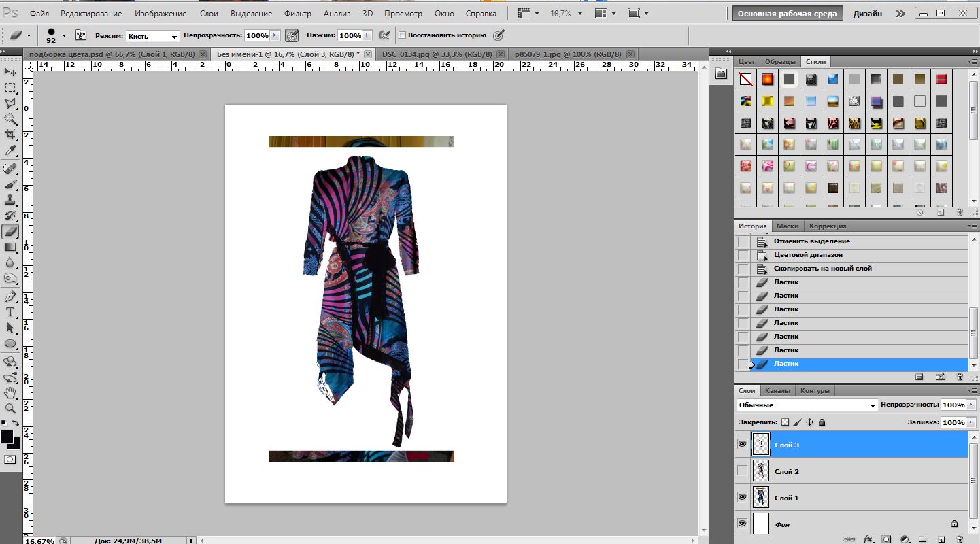Hide Слой 3 layer visibility eye
The width and height of the screenshot is (980, 544).
[743, 444]
